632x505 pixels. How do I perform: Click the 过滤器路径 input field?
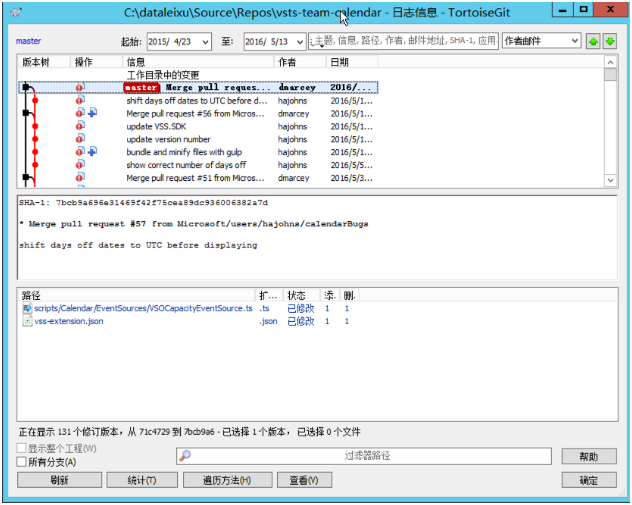[364, 456]
